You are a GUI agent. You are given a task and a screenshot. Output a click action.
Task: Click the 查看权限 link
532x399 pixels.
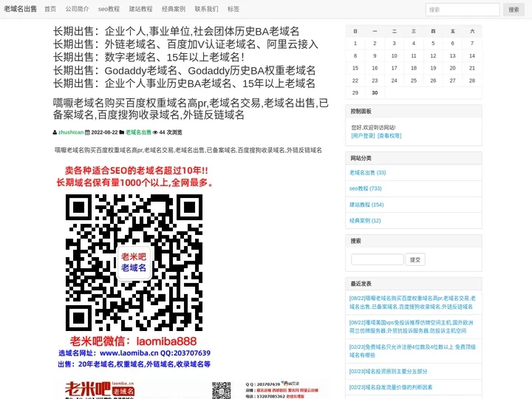[389, 136]
